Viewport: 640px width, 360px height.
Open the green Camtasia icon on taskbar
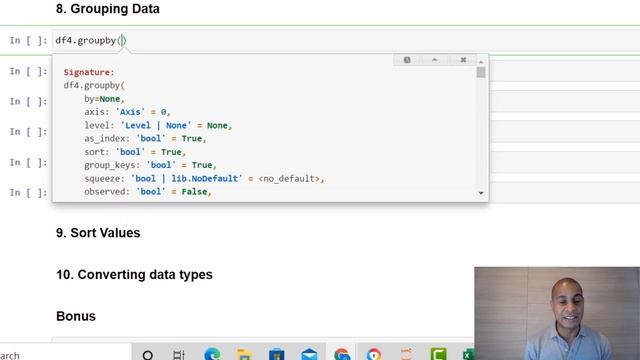438,354
